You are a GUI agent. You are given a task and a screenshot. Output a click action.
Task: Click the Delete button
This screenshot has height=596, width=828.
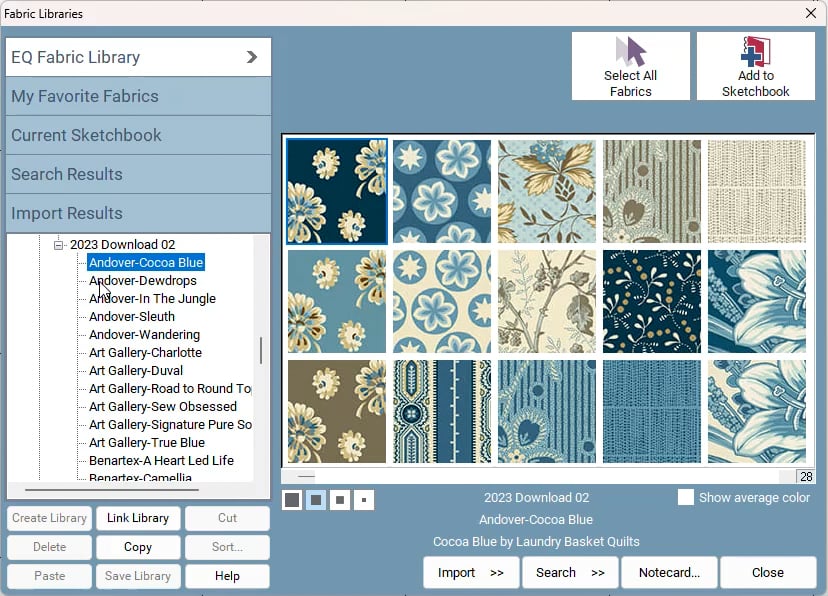[x=49, y=547]
